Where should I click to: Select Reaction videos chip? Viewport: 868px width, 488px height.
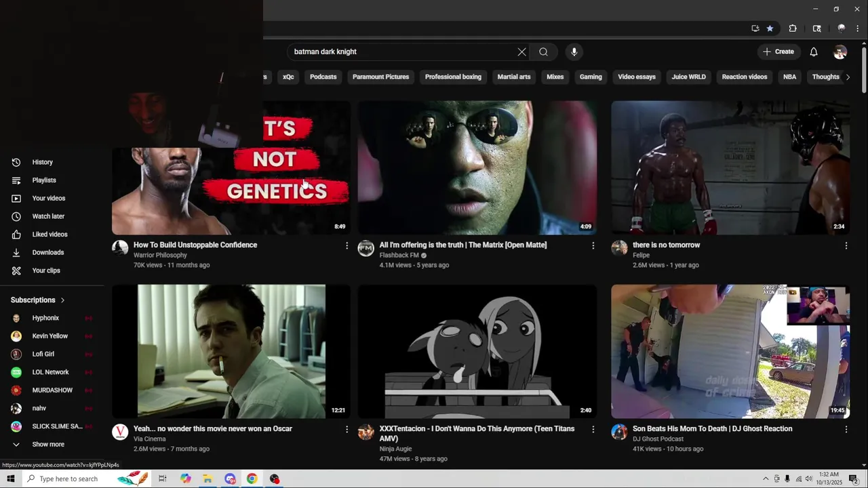[x=745, y=77]
